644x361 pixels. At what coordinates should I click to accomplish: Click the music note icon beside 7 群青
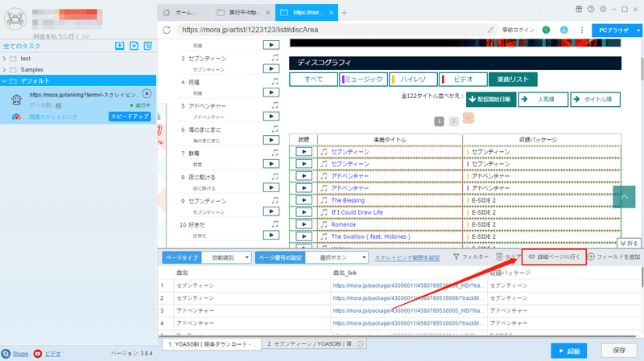pos(275,153)
